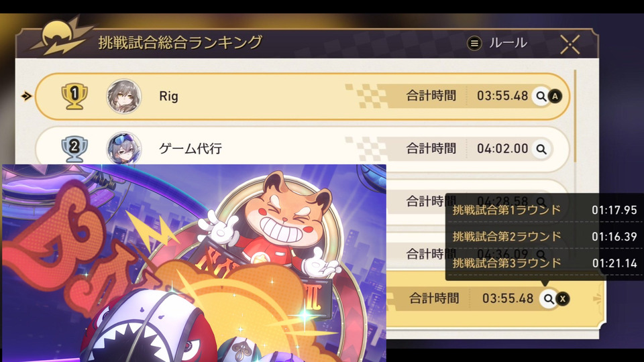This screenshot has height=362, width=644.
Task: Click the sun and lightning ranking emblem
Action: (x=62, y=37)
